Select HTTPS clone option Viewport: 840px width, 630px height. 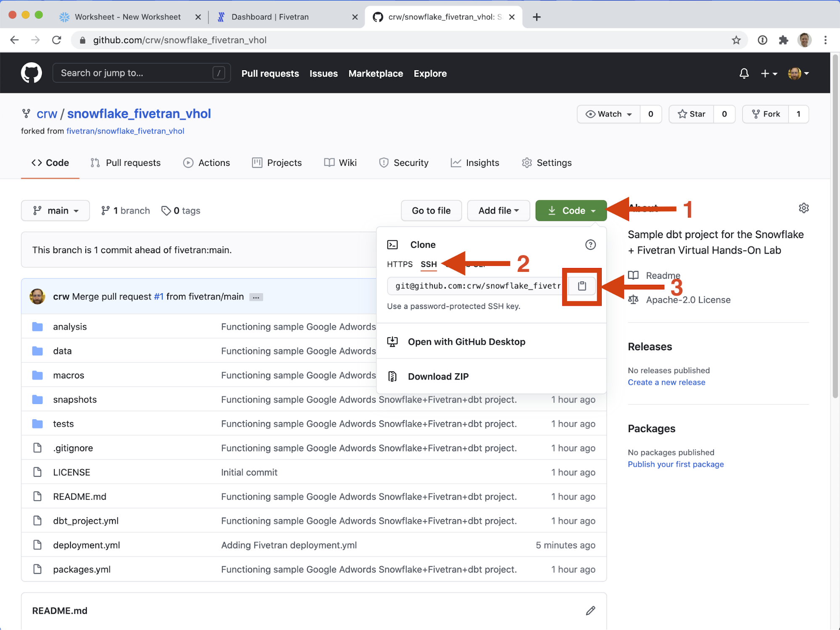point(400,264)
